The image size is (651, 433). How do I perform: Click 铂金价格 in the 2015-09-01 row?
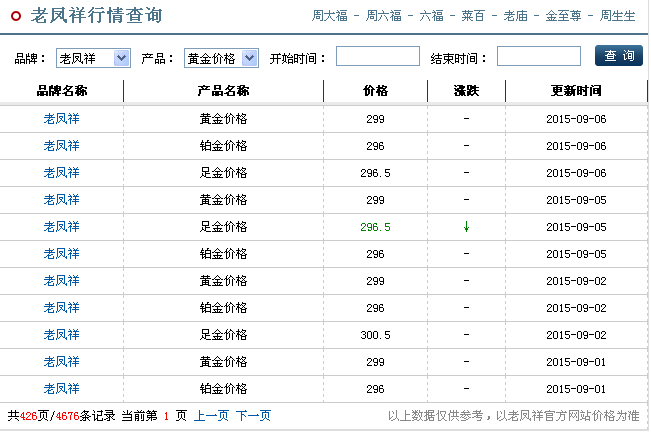223,389
